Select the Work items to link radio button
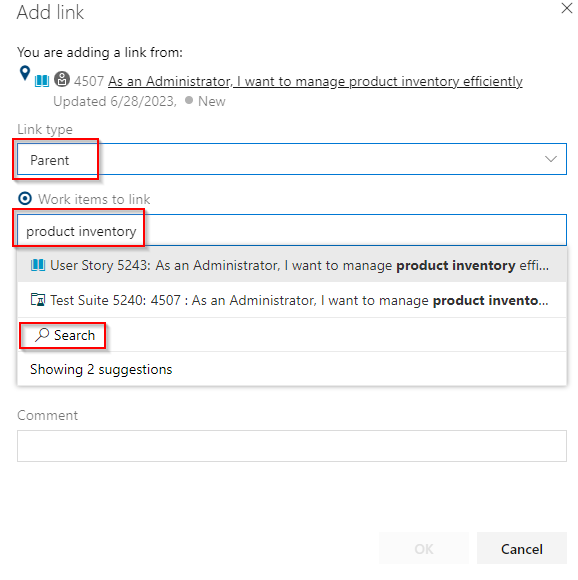578x580 pixels. 25,199
